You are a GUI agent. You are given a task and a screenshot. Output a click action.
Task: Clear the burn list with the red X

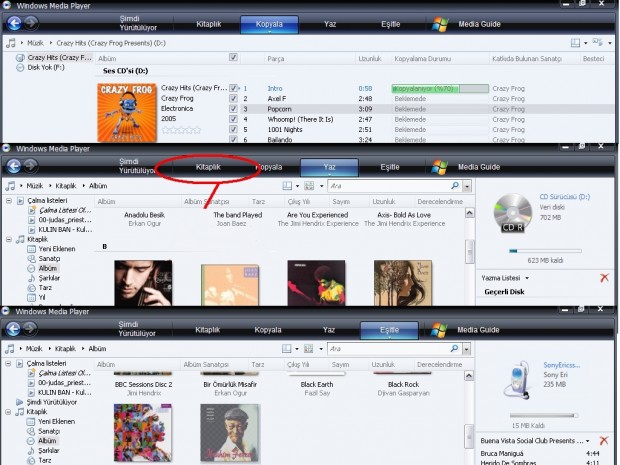coord(604,278)
